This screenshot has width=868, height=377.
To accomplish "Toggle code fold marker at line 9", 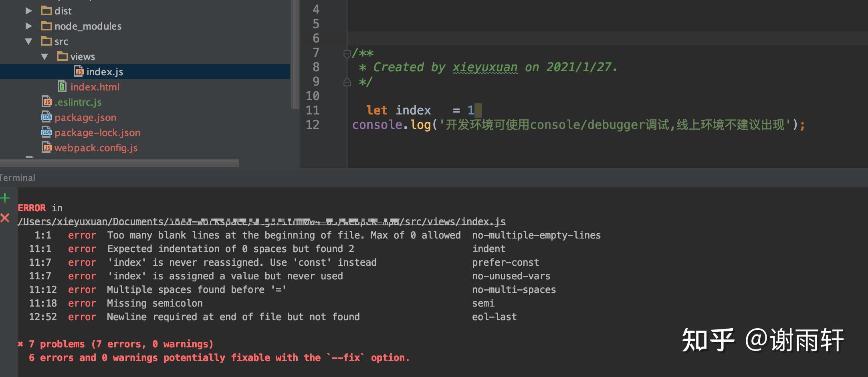I will point(346,82).
